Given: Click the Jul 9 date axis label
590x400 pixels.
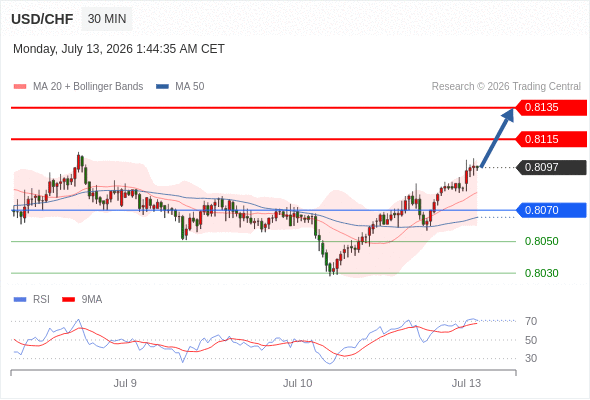Looking at the screenshot, I should [x=125, y=383].
